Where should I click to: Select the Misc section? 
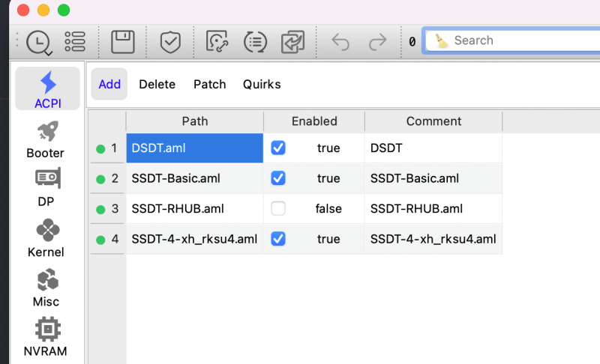click(x=46, y=288)
